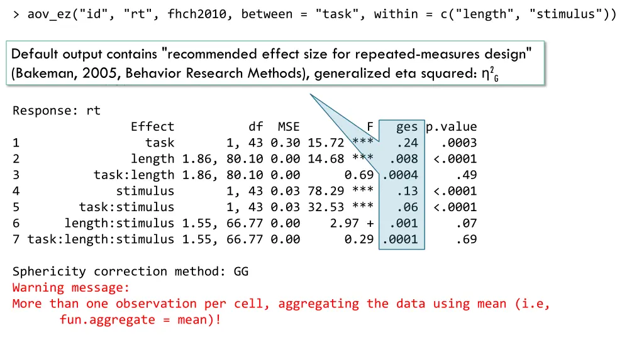Select the callout box about generalized eta squared
Viewport: 644px width, 362px height.
pyautogui.click(x=275, y=63)
